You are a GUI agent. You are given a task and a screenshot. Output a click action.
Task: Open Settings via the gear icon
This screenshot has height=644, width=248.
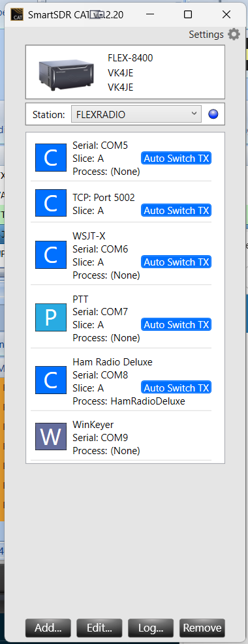click(x=234, y=35)
